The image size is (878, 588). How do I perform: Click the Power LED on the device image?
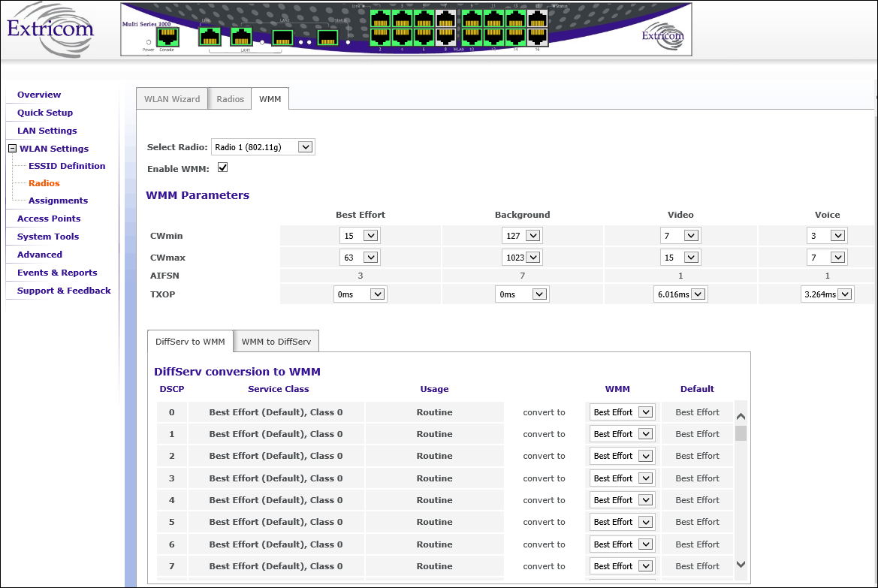(x=149, y=42)
